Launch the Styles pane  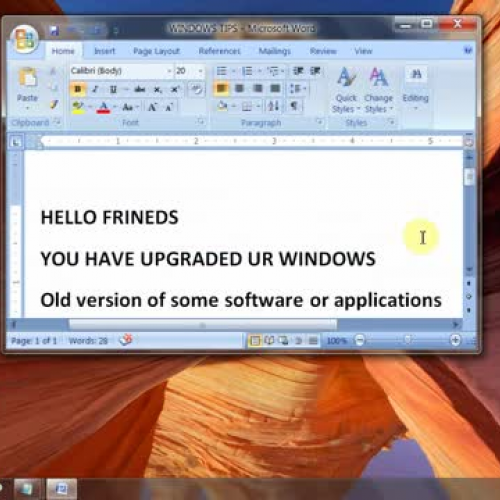(x=392, y=122)
